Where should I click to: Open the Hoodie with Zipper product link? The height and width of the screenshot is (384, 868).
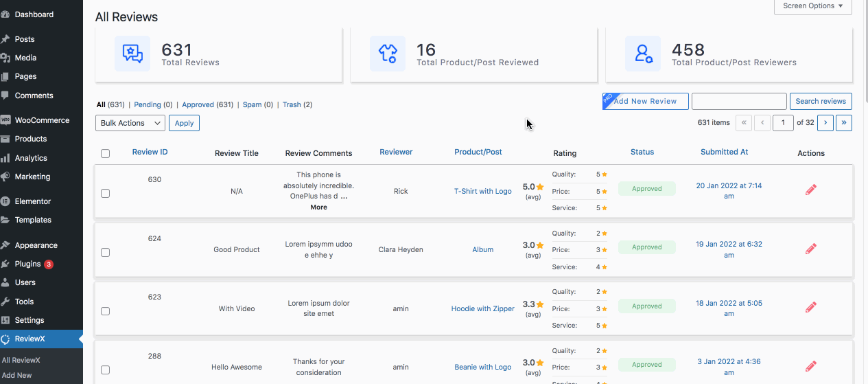coord(483,308)
